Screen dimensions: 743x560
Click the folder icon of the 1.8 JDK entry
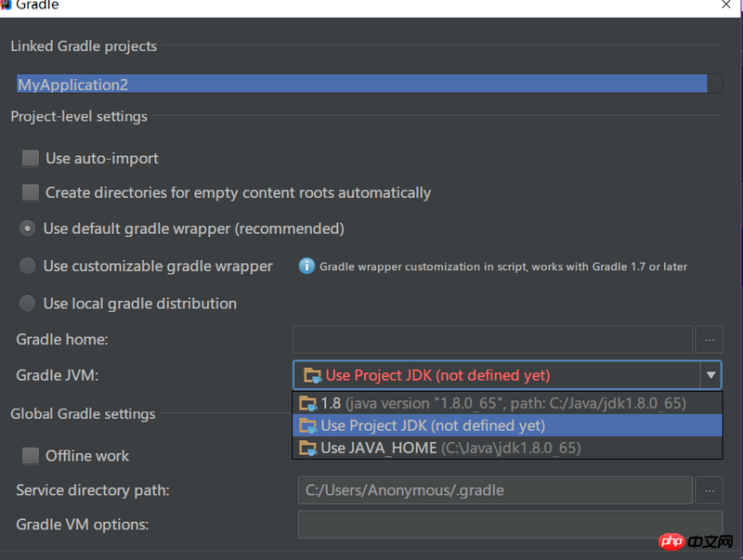pos(307,403)
